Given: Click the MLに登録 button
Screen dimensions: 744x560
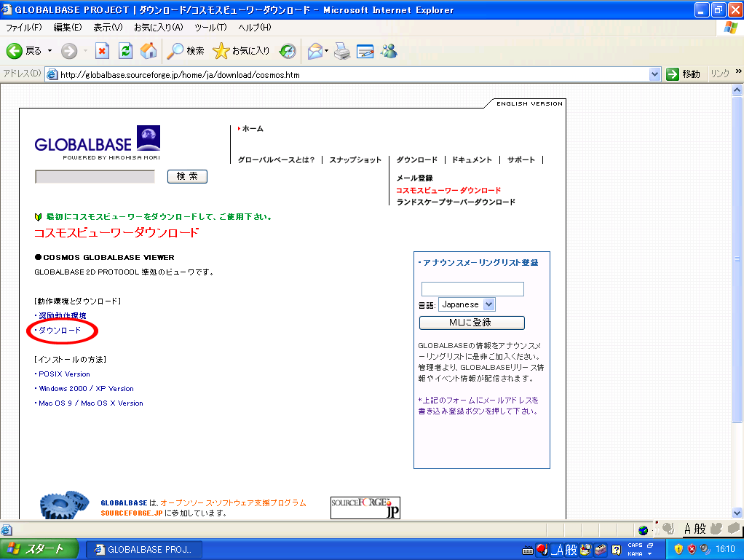Looking at the screenshot, I should (472, 323).
